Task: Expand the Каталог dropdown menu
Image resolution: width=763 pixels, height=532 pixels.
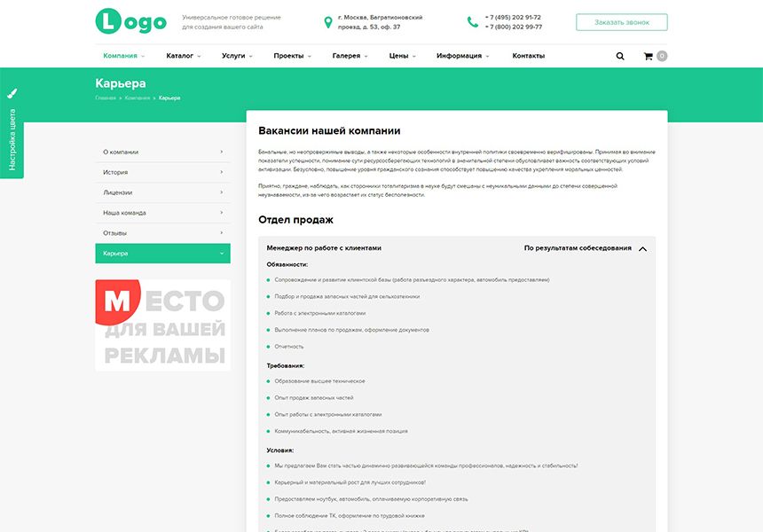Action: [184, 56]
